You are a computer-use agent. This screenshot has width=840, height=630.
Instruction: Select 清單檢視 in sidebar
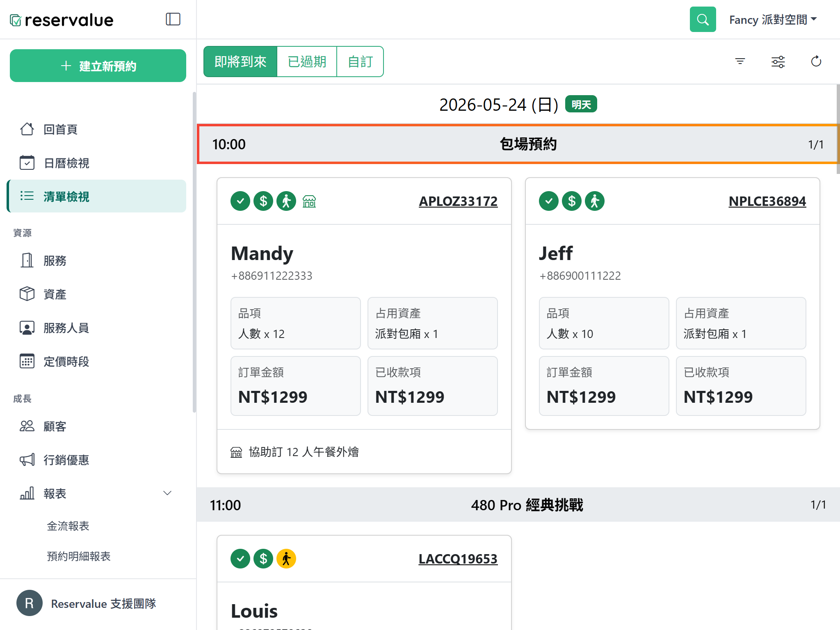pos(97,196)
